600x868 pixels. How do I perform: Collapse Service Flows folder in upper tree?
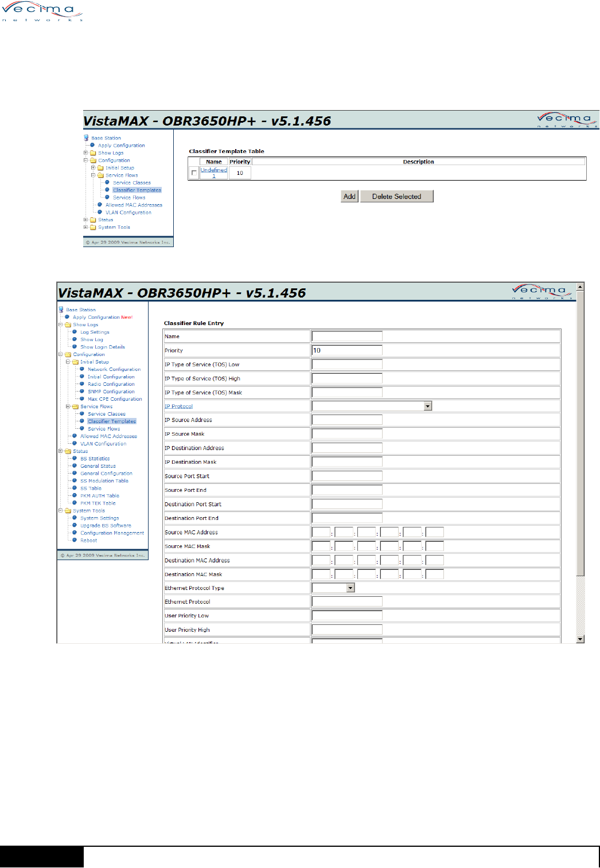[93, 175]
